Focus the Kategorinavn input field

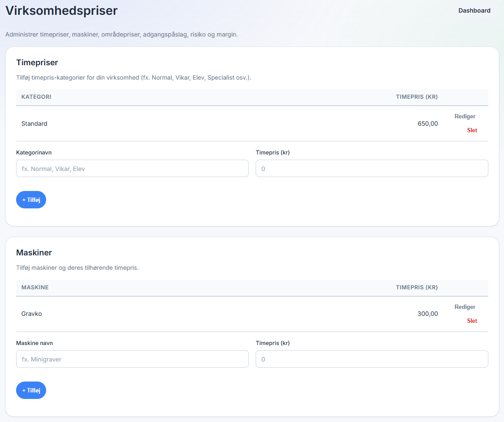133,168
